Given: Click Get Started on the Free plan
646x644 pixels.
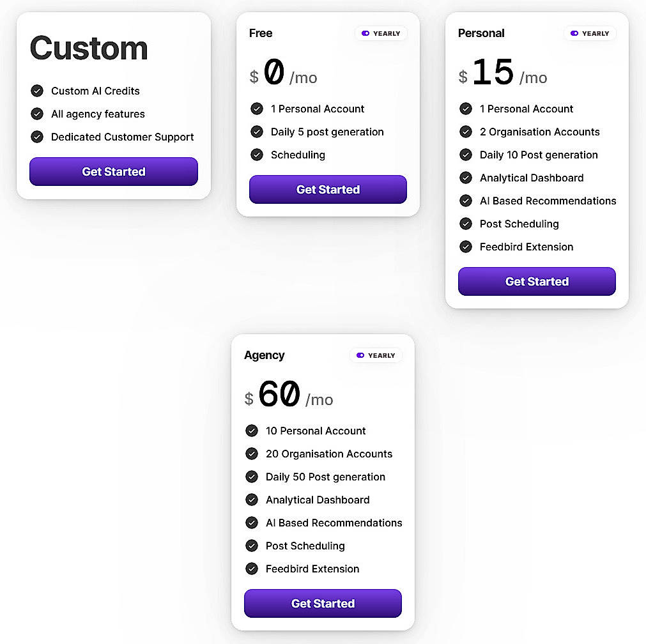Looking at the screenshot, I should click(x=328, y=189).
